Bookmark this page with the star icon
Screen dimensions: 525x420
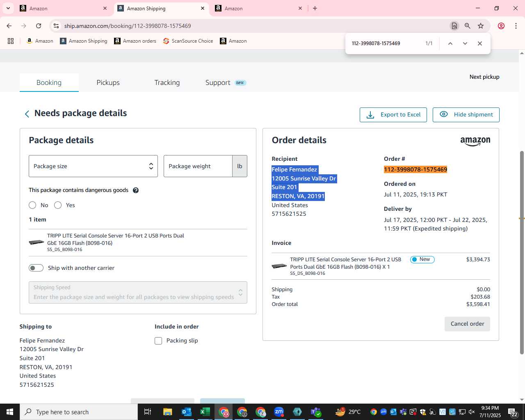[481, 26]
